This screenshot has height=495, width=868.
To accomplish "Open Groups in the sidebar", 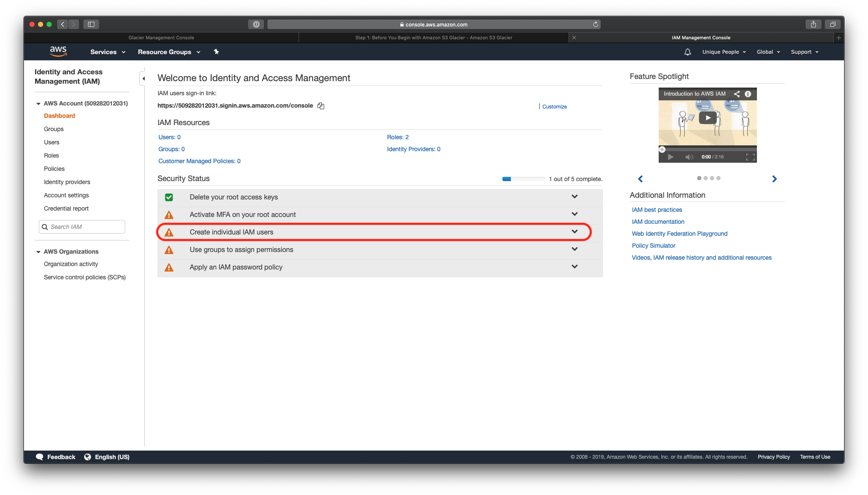I will [x=54, y=129].
